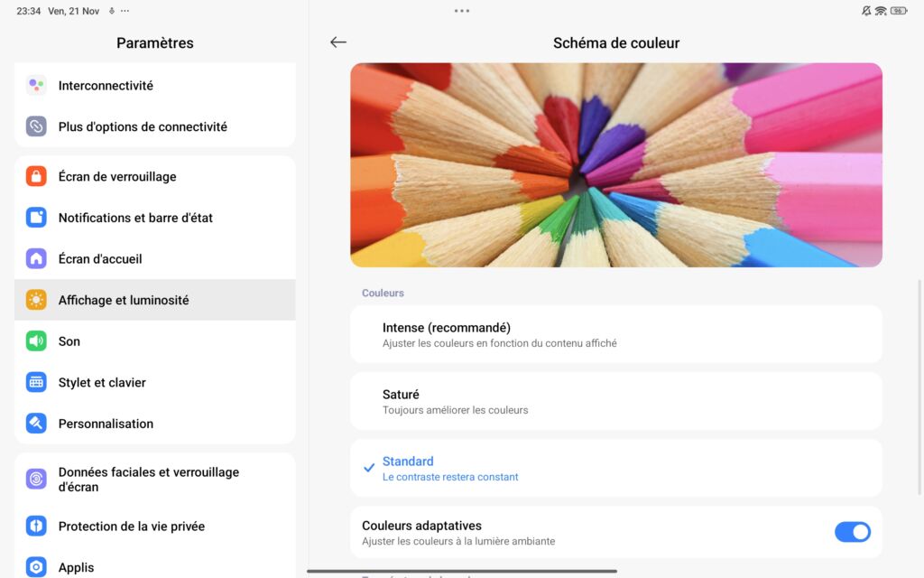
Task: Choose the Saturé color option
Action: (616, 400)
